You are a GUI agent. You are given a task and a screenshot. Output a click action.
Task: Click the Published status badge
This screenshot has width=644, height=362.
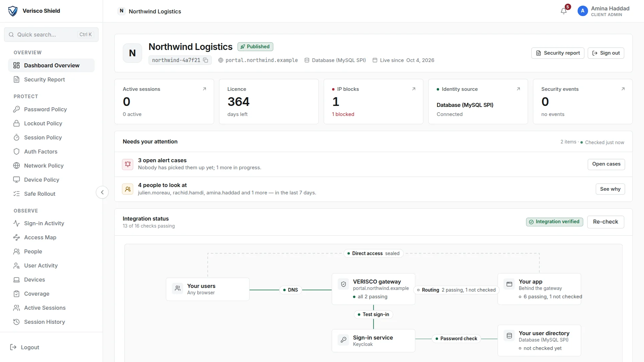pyautogui.click(x=255, y=47)
